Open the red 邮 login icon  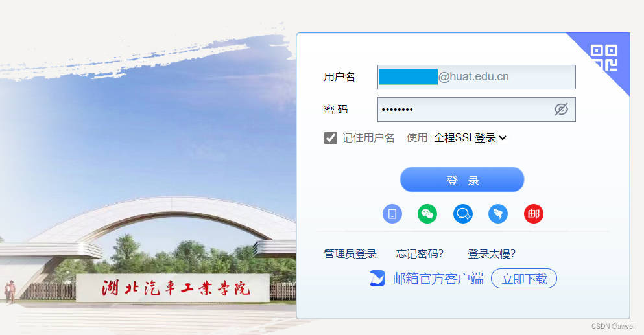(x=534, y=214)
